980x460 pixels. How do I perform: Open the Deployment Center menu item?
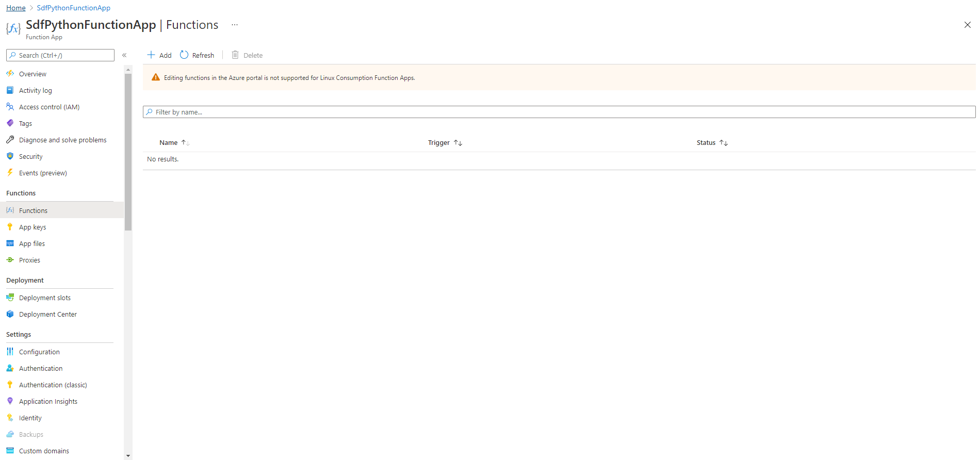pos(62,314)
